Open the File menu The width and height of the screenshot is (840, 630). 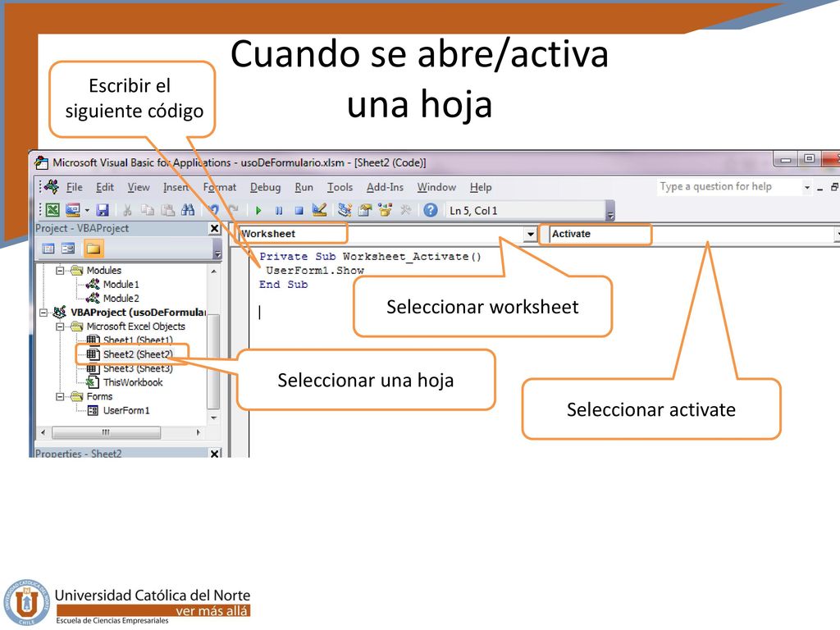(x=75, y=187)
